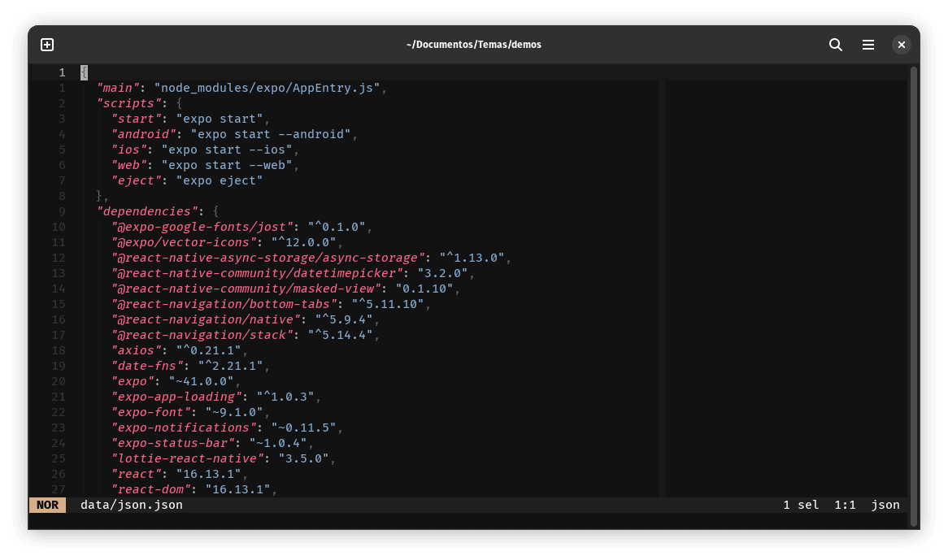Image resolution: width=948 pixels, height=560 pixels.
Task: Click the "@react-native-community/datetimepicker" key
Action: [x=256, y=274]
